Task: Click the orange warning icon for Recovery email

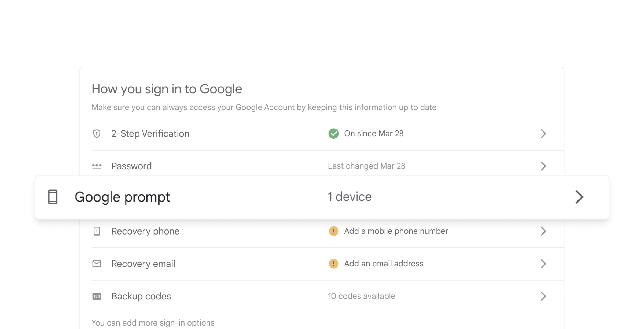Action: [333, 264]
